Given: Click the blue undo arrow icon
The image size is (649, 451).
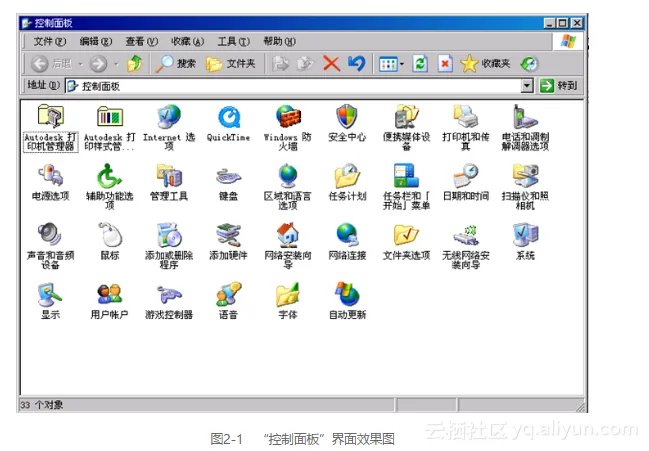Looking at the screenshot, I should pyautogui.click(x=356, y=63).
